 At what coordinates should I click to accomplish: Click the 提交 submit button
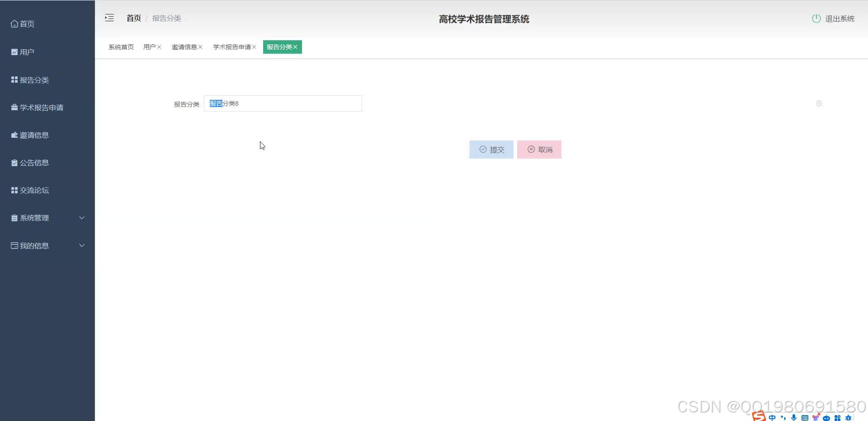coord(491,149)
